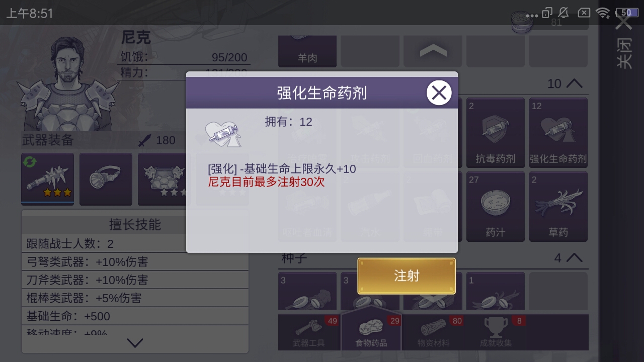Select the headlamp equipment slot
The width and height of the screenshot is (644, 362).
(106, 179)
